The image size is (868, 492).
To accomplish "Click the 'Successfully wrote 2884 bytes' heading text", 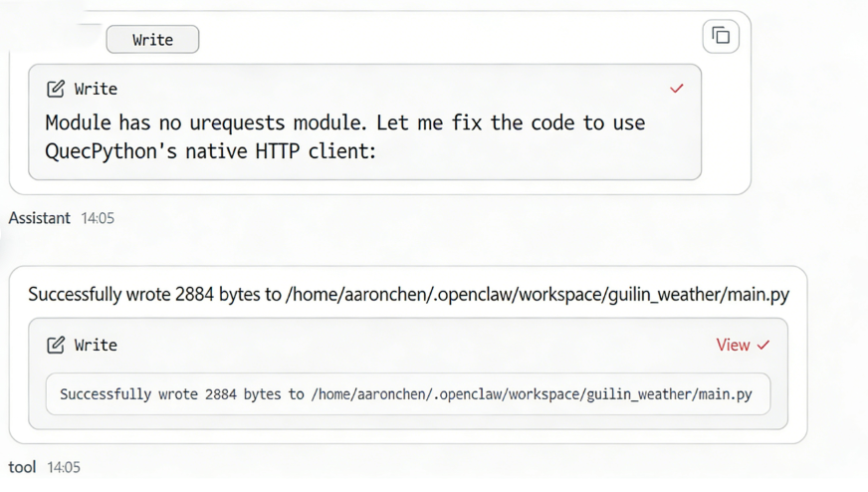I will (x=408, y=295).
